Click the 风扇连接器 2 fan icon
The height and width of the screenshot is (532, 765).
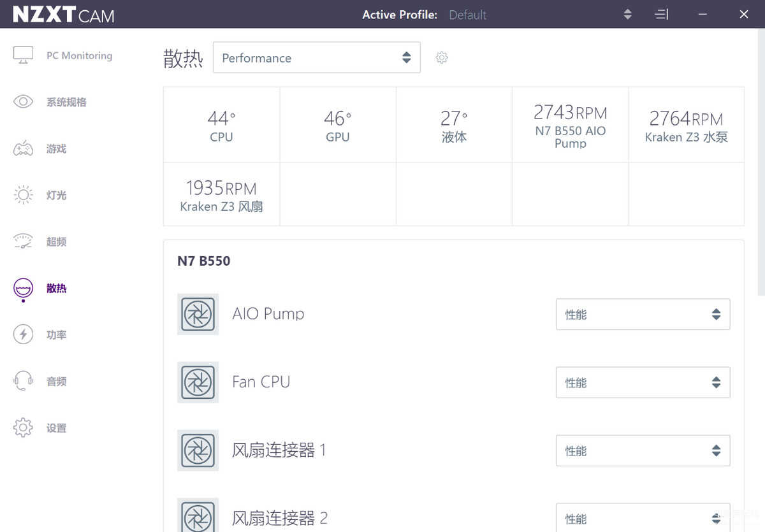coord(198,515)
